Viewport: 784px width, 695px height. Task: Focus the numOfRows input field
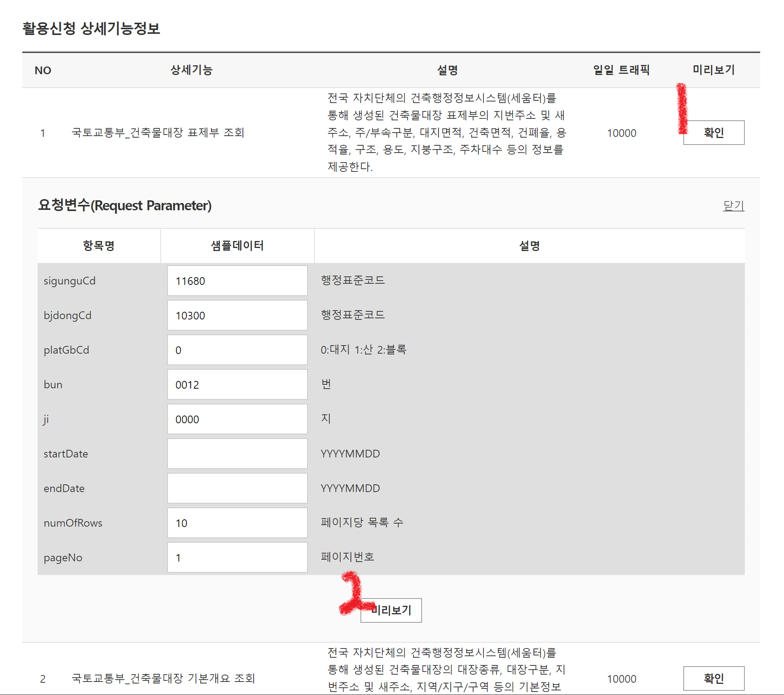pyautogui.click(x=237, y=523)
